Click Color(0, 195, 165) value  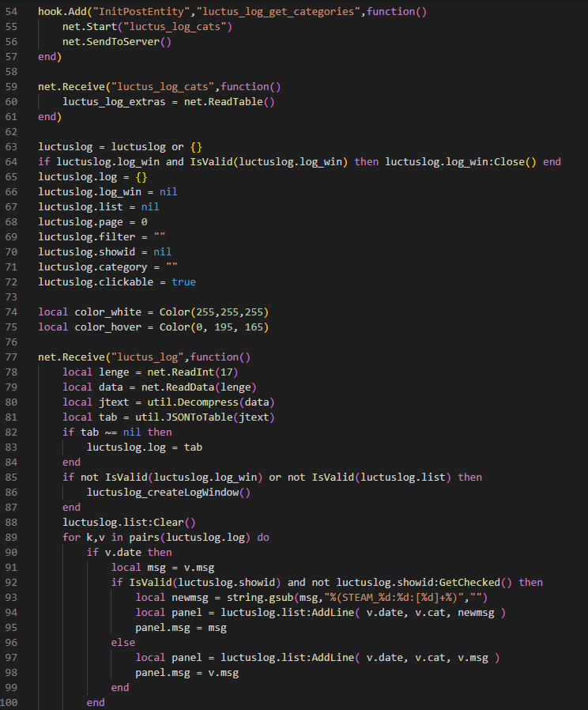[x=213, y=327]
